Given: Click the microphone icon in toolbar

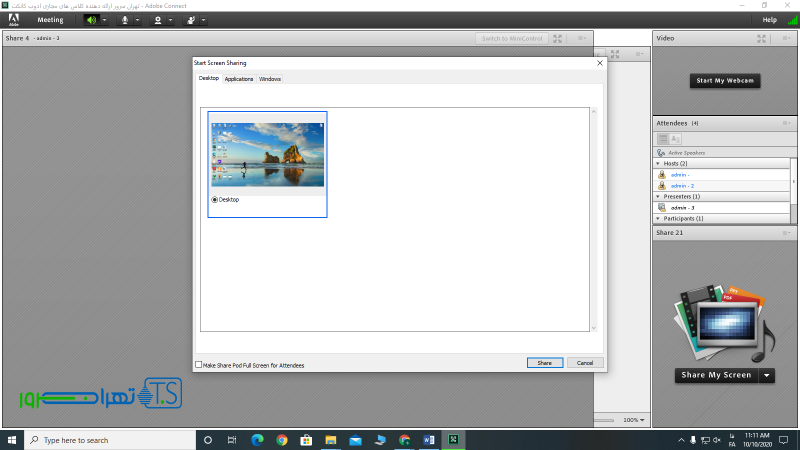Looking at the screenshot, I should coord(125,19).
